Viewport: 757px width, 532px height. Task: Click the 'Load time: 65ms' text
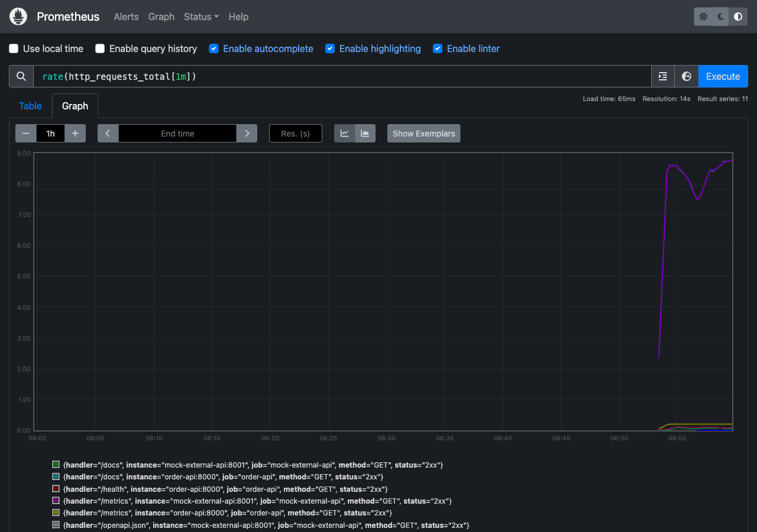click(609, 99)
